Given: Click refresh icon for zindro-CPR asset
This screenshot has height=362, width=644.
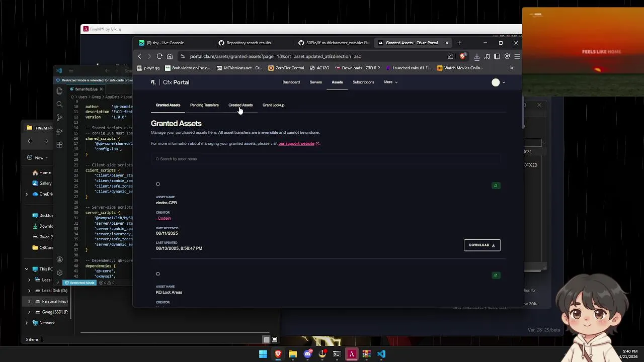Looking at the screenshot, I should coord(496,186).
